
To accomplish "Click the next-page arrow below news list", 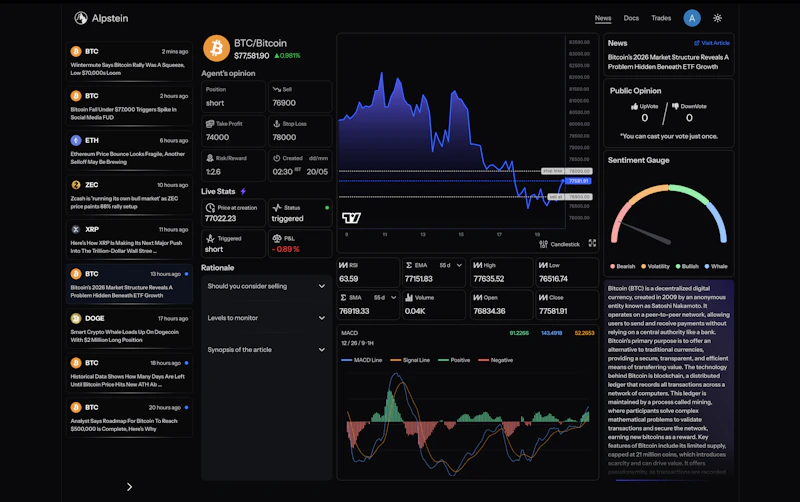I will pos(129,487).
